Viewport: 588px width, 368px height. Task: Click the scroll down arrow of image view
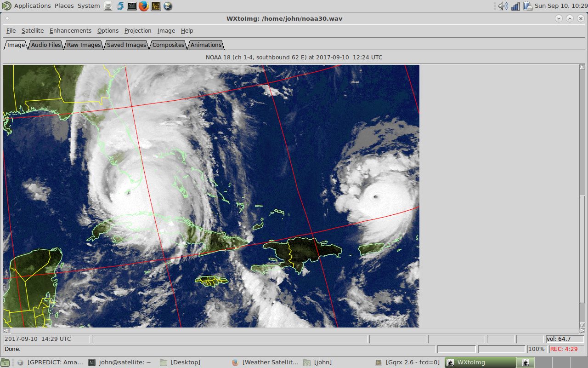click(x=582, y=325)
